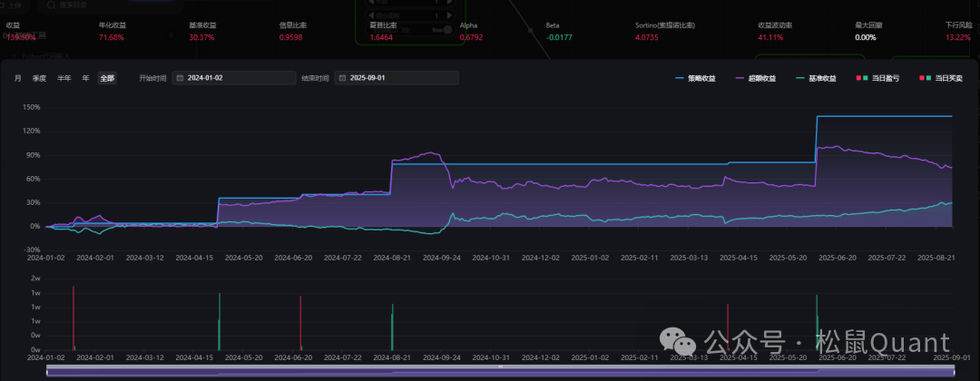Click the calendar icon in start date field

coord(181,78)
